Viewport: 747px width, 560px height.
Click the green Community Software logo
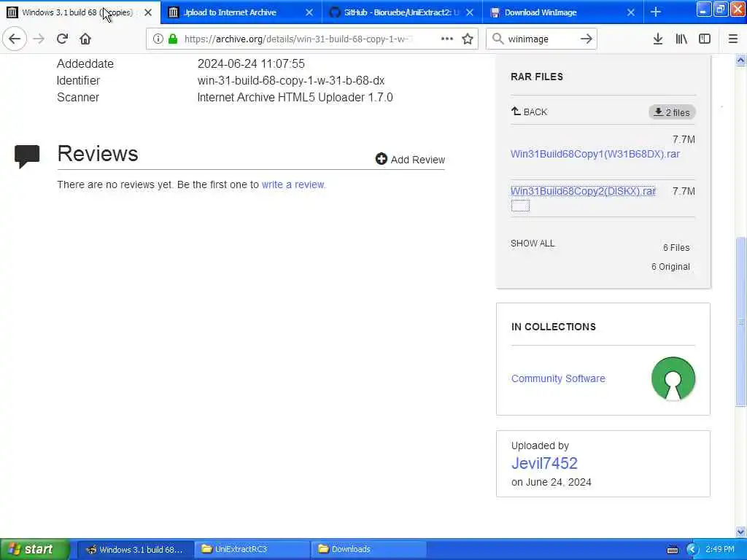point(673,379)
